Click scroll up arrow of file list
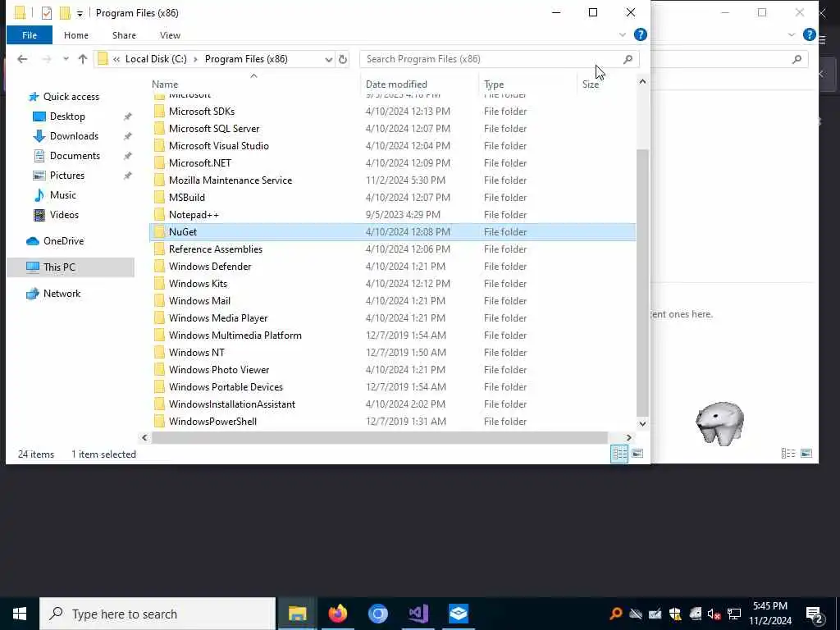 point(642,81)
